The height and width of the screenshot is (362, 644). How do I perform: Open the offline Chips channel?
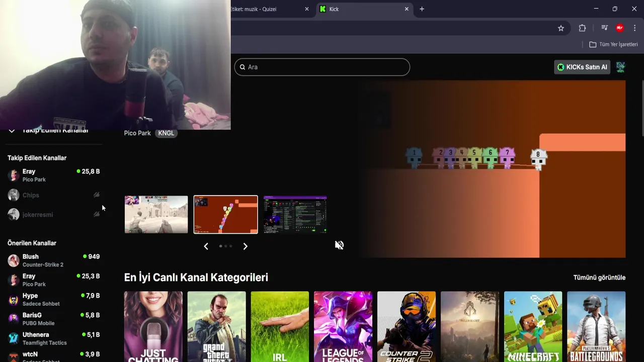[x=54, y=195]
